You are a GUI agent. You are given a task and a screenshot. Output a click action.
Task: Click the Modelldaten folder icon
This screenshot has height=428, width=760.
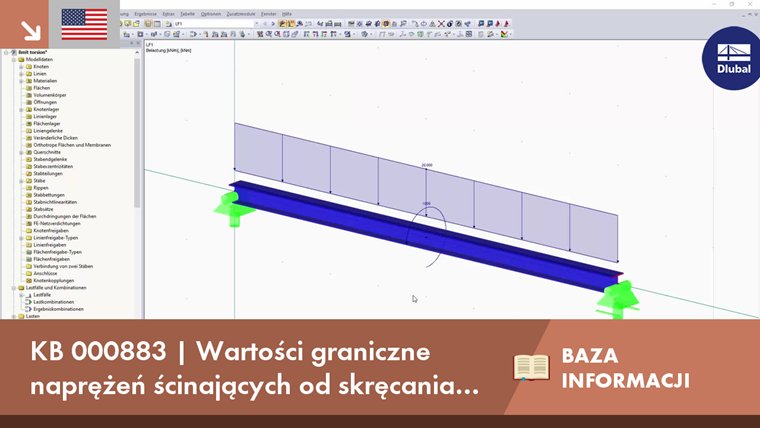click(x=21, y=60)
